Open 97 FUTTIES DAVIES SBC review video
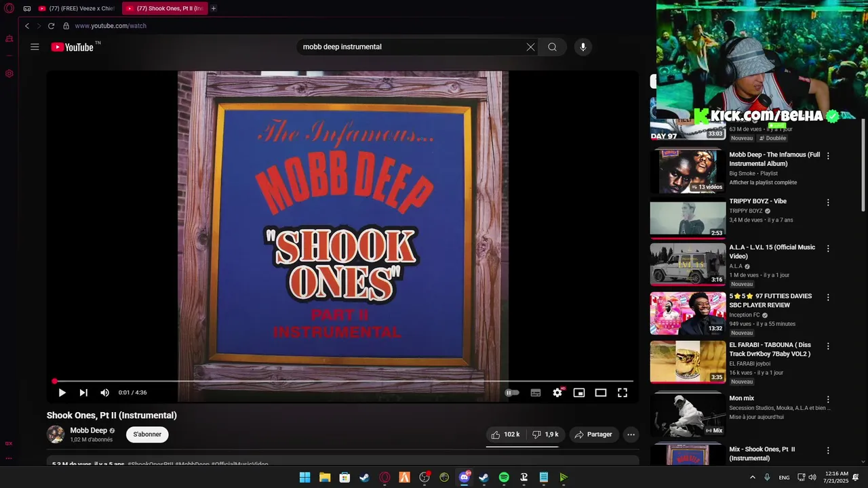The image size is (868, 488). coord(770,300)
